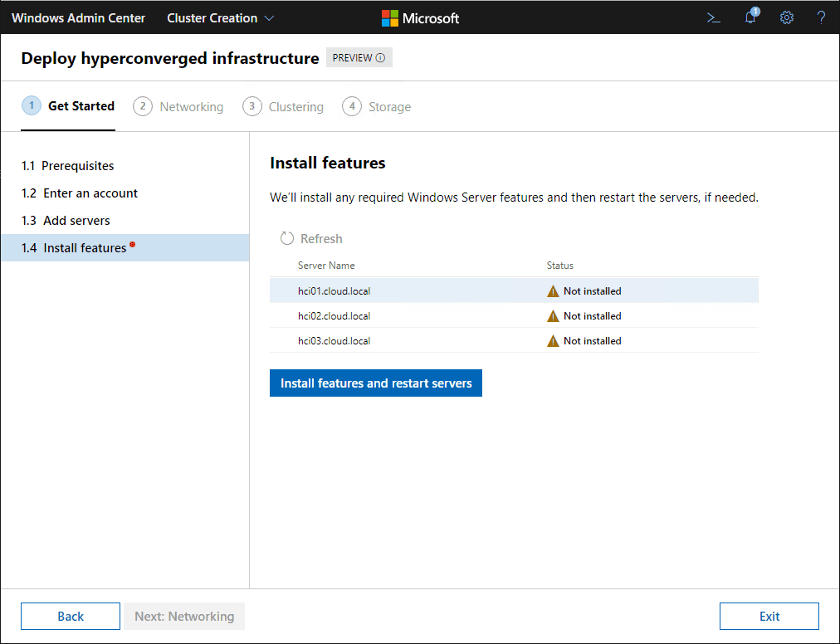Click the PREVIEW info icon
Viewport: 840px width, 644px height.
pos(380,58)
